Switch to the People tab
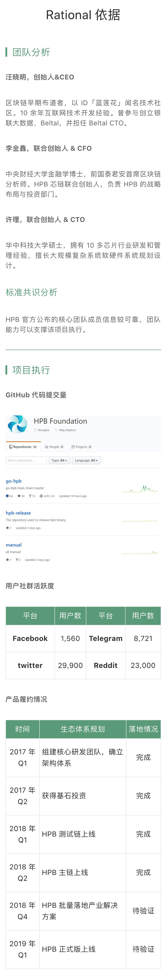The width and height of the screenshot is (167, 980). point(54,447)
